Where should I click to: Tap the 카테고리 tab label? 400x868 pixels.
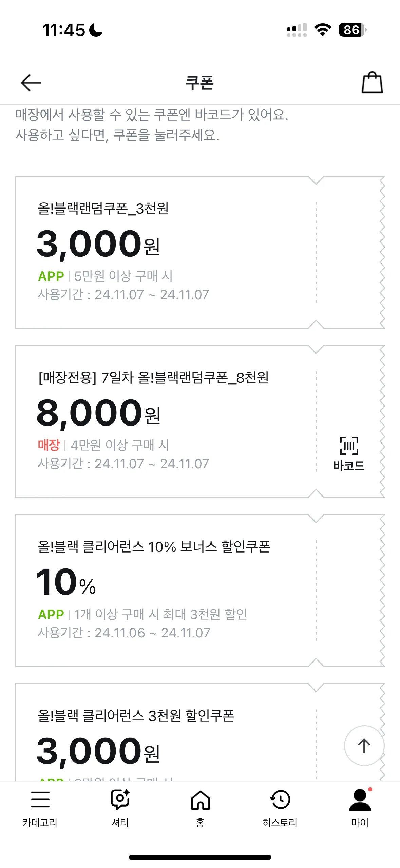[x=40, y=822]
